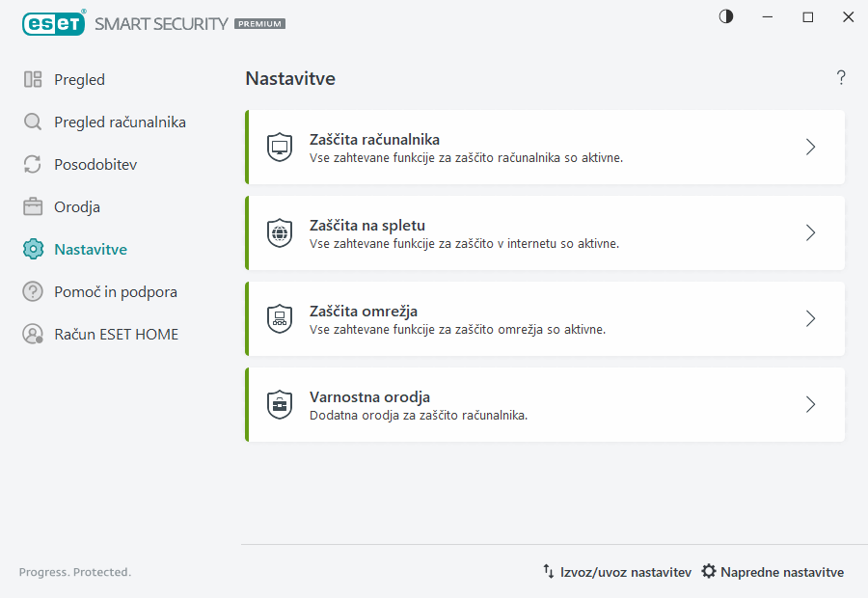The width and height of the screenshot is (868, 598).
Task: Click the Varnostna orodja briefcase shield icon
Action: click(280, 404)
